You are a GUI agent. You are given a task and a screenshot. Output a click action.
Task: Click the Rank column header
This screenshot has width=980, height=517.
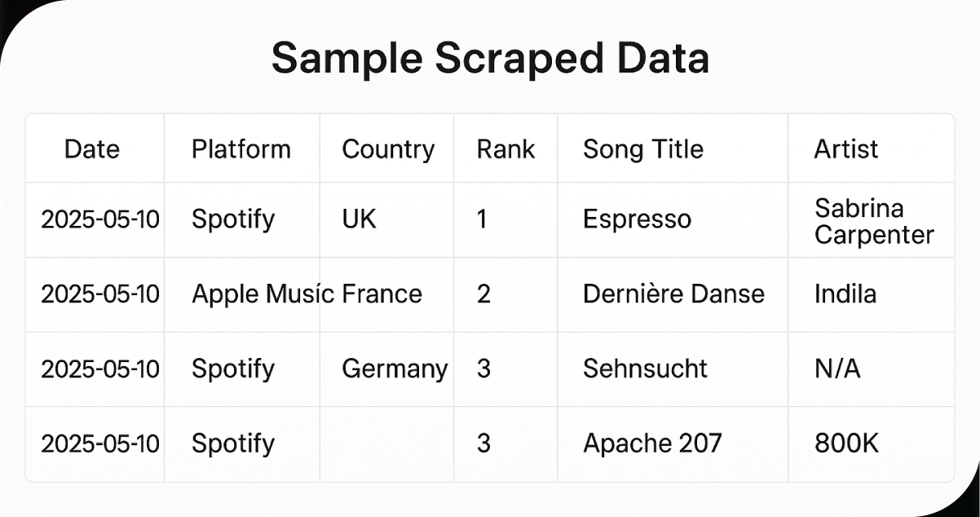[x=505, y=149]
